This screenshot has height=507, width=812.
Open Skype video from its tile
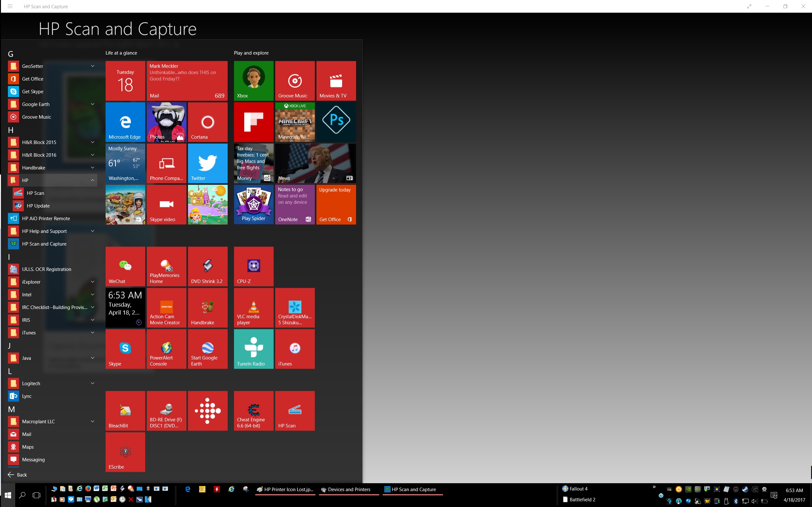pyautogui.click(x=166, y=205)
